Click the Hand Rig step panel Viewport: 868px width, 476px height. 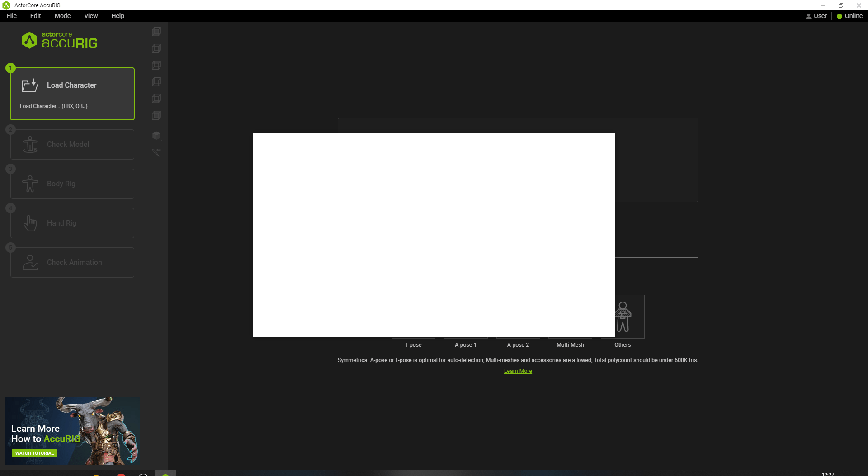(72, 223)
